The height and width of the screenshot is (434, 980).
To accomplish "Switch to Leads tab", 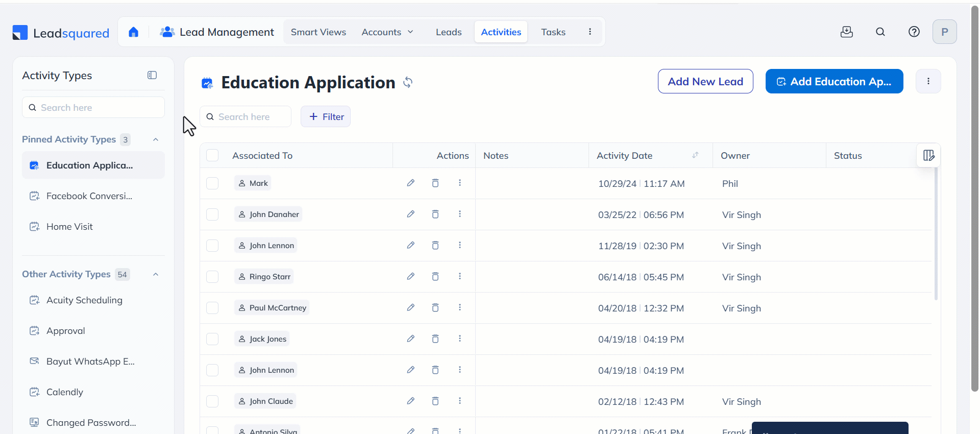I will point(449,32).
